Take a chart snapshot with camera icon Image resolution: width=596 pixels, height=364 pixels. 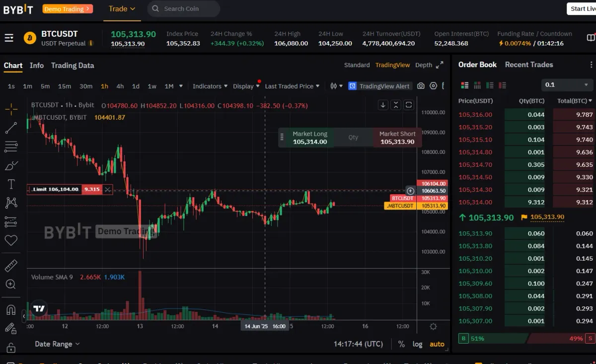tap(421, 86)
